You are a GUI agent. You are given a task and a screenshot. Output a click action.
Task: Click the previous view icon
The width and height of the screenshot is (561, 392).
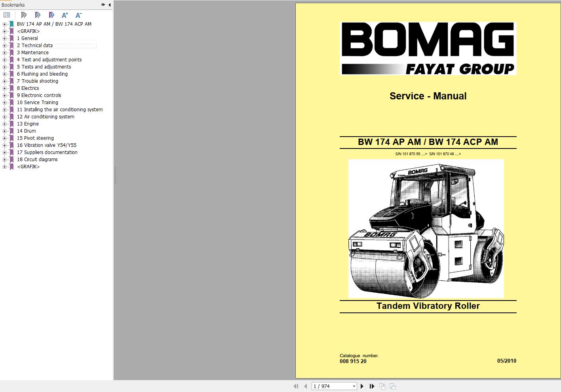(x=382, y=386)
